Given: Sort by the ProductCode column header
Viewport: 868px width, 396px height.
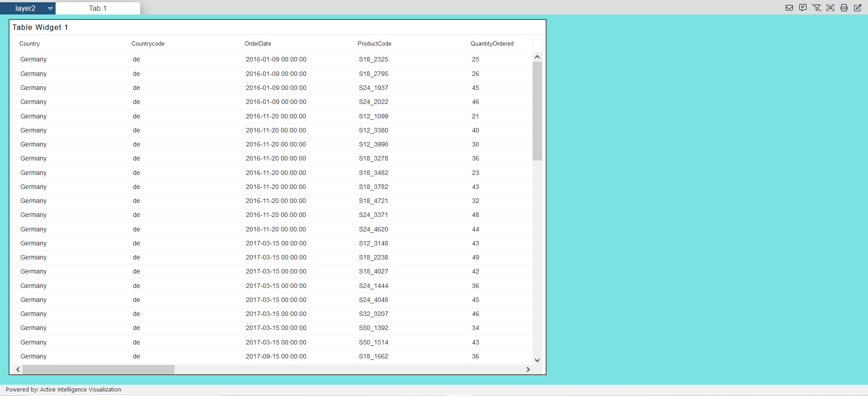Looking at the screenshot, I should (374, 44).
